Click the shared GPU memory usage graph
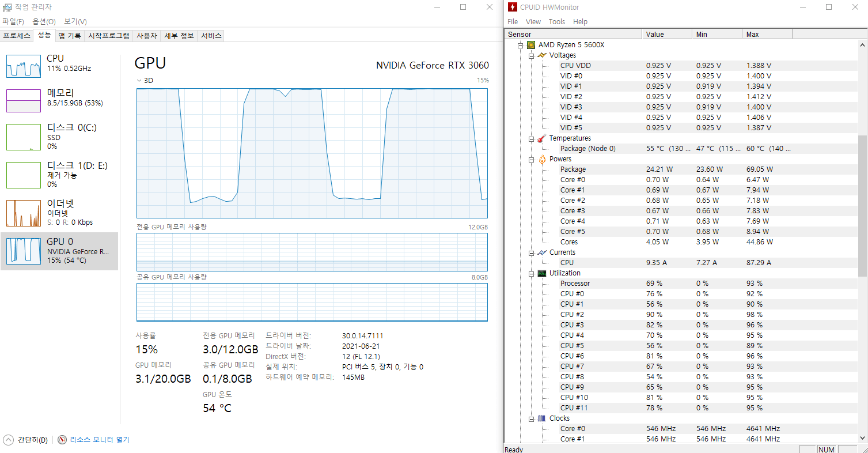The image size is (868, 453). pyautogui.click(x=312, y=301)
